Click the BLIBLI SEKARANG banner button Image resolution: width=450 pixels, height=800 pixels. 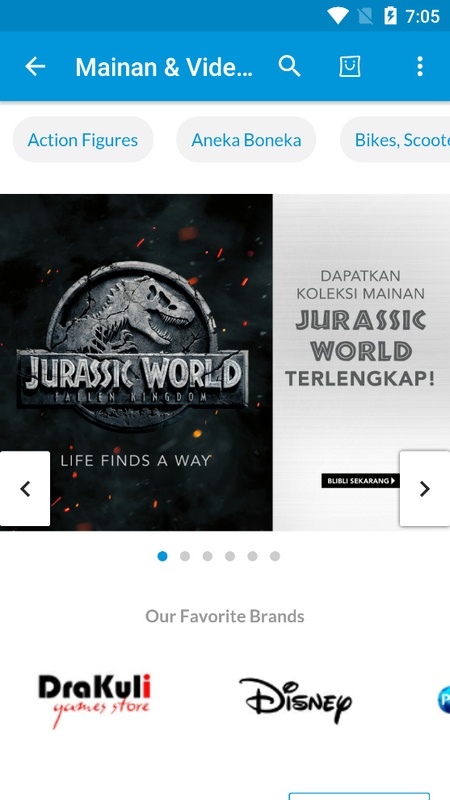point(360,481)
